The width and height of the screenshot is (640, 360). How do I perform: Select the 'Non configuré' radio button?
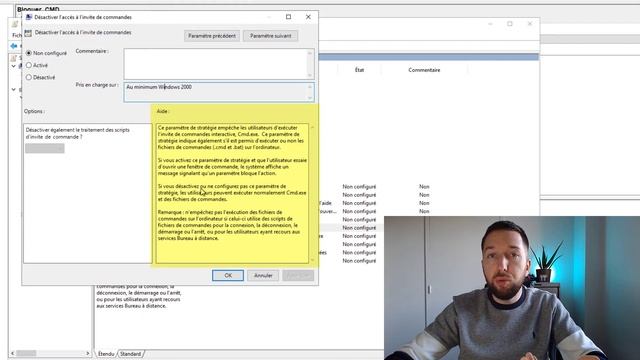[x=29, y=53]
